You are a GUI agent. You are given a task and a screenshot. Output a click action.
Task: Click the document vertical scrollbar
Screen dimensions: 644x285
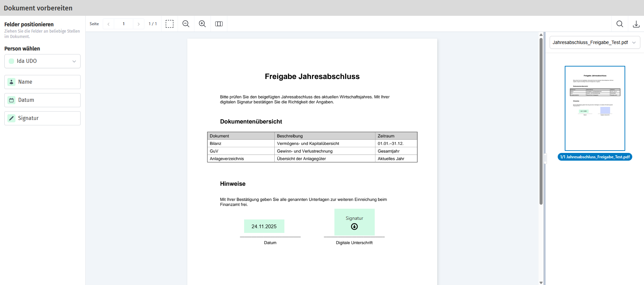(541, 121)
